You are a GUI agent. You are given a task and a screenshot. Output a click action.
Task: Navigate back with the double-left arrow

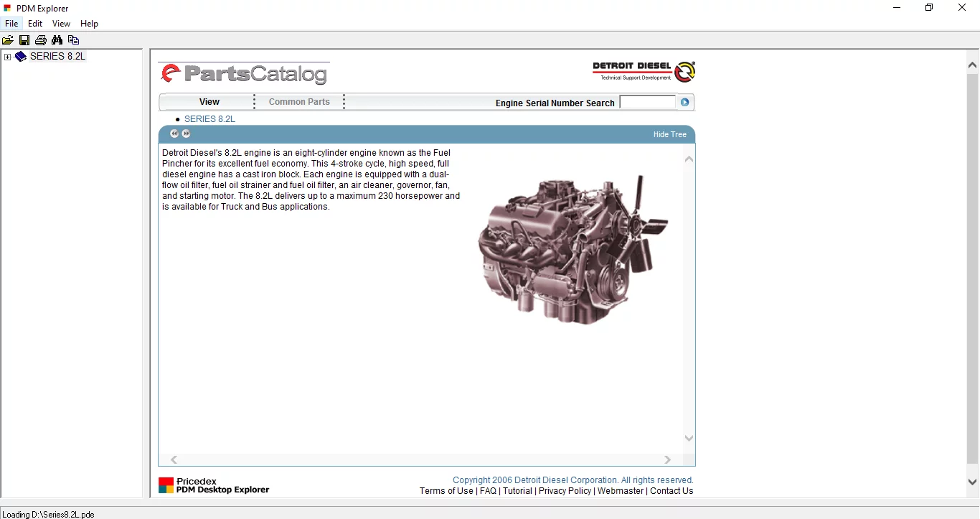(x=174, y=134)
